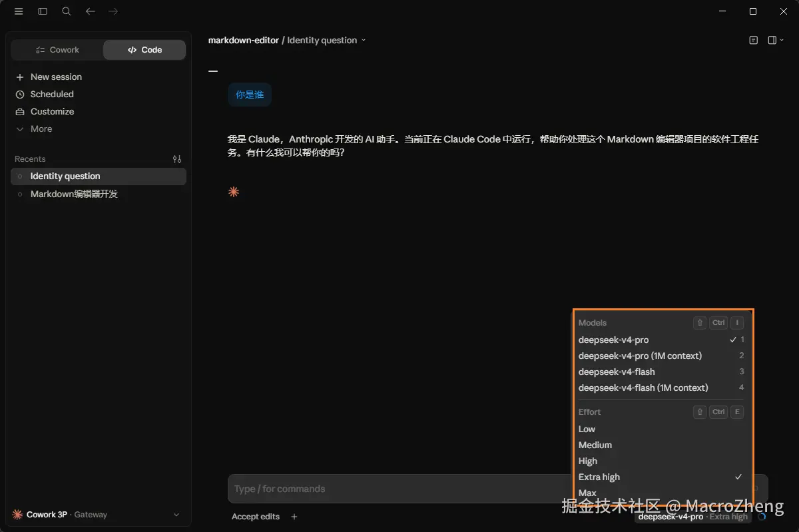Select the Markdown编辑器开发 session

pos(99,194)
